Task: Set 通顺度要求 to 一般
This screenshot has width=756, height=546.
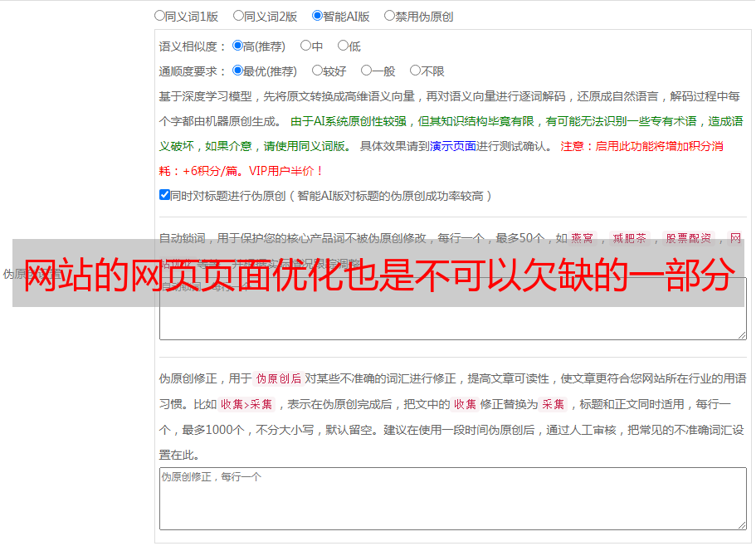Action: click(366, 71)
